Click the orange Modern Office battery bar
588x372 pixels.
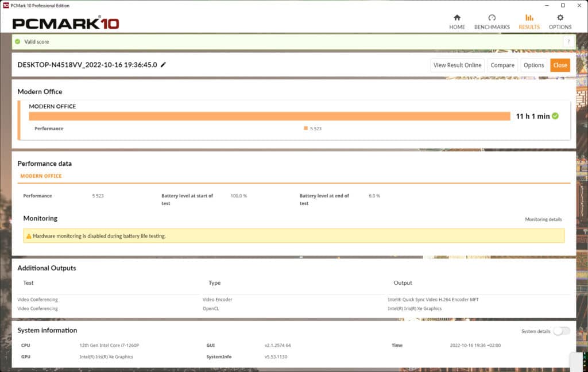270,116
